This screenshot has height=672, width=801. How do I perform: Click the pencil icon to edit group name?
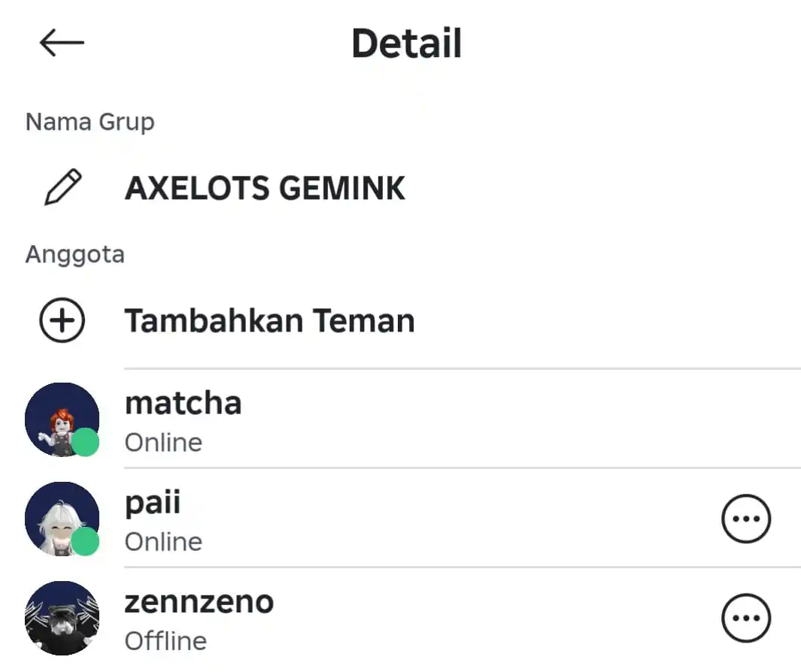[63, 187]
